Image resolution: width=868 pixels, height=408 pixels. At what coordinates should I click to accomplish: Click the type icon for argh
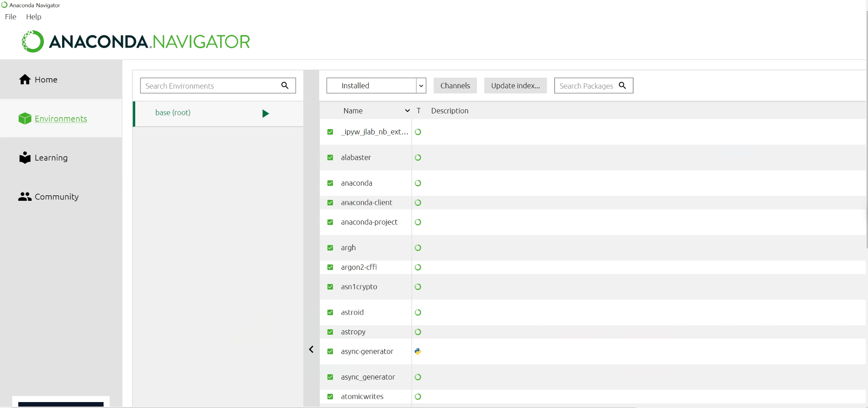coord(418,248)
